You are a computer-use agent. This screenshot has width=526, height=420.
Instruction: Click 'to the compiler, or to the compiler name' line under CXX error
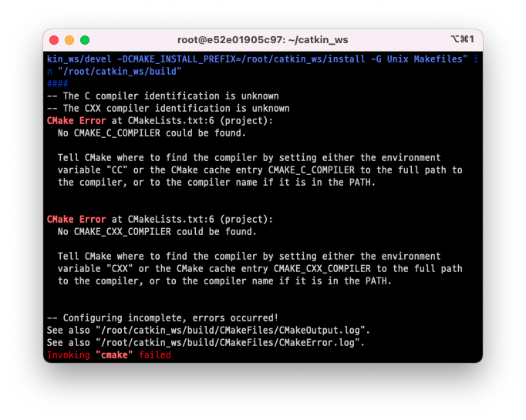tap(224, 281)
